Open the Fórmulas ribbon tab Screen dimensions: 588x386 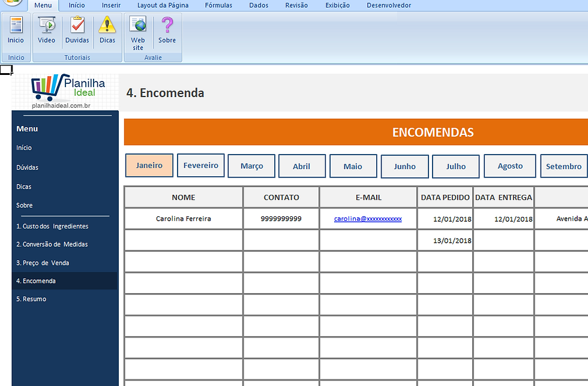tap(218, 5)
